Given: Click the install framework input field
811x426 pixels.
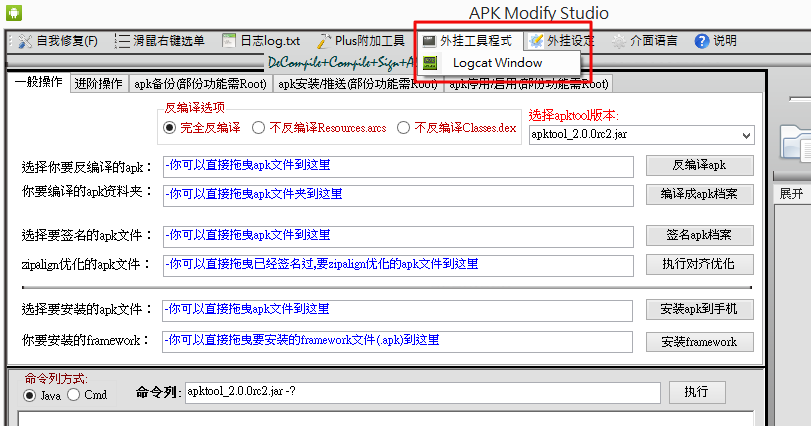Looking at the screenshot, I should [x=397, y=342].
